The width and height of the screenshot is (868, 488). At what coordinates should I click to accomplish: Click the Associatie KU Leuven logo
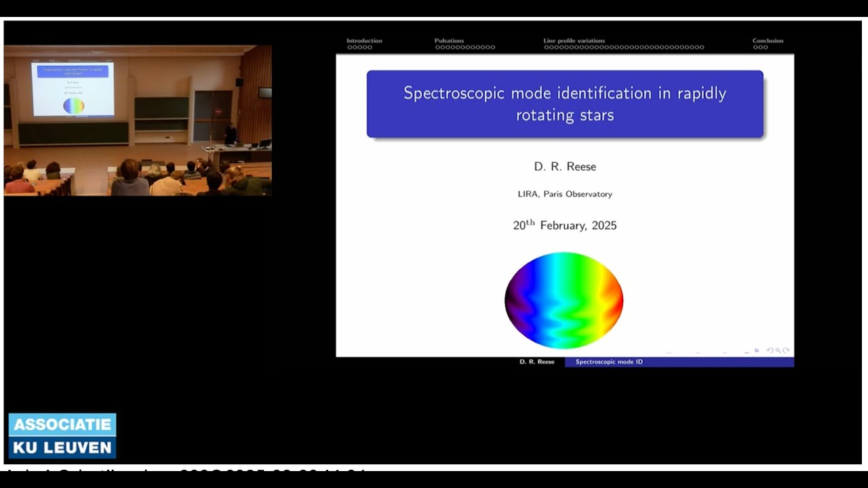tap(62, 436)
